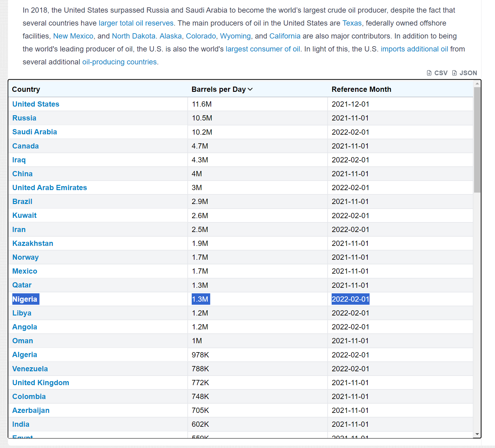Open Colombia country link
Viewport: 495px width, 448px height.
[x=29, y=397]
